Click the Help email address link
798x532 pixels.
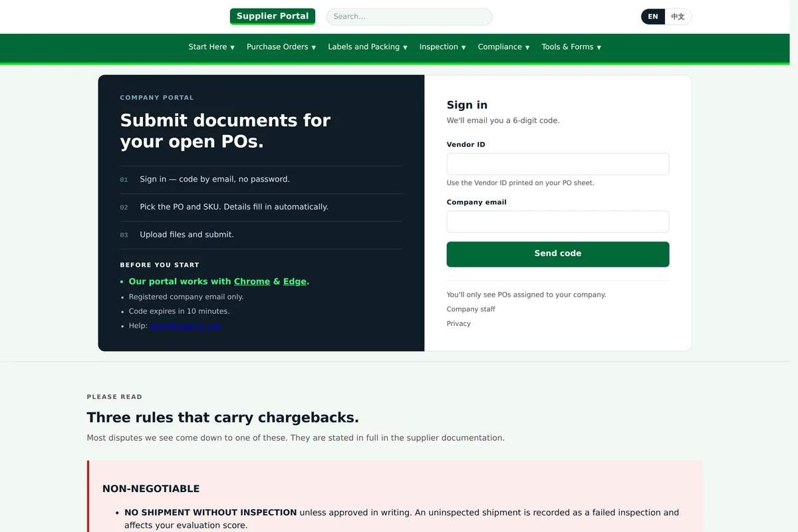186,326
